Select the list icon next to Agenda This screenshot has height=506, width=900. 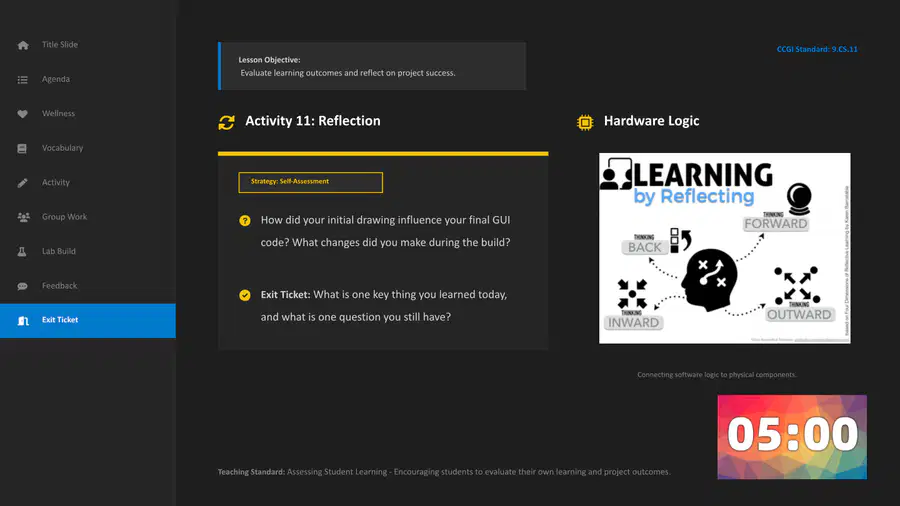click(22, 80)
